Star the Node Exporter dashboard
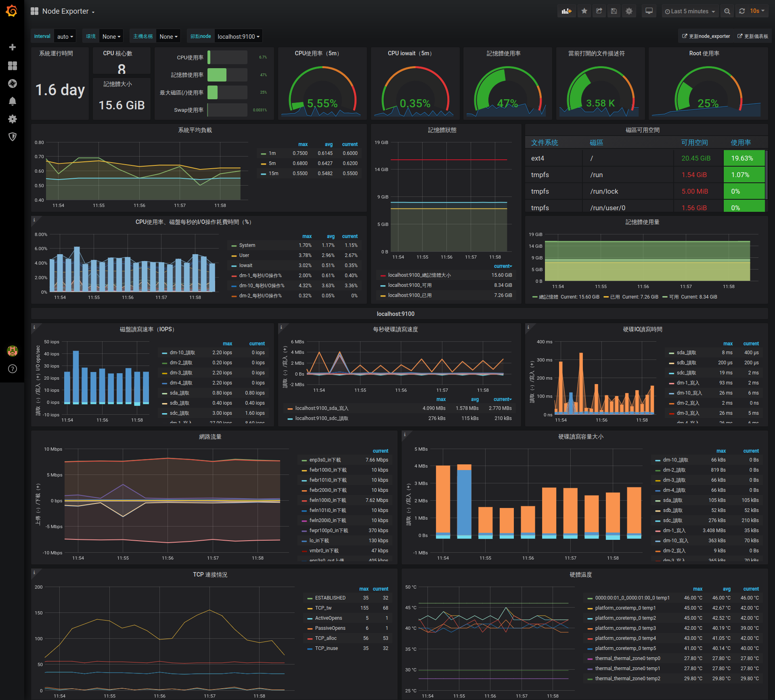Image resolution: width=775 pixels, height=700 pixels. pyautogui.click(x=584, y=11)
